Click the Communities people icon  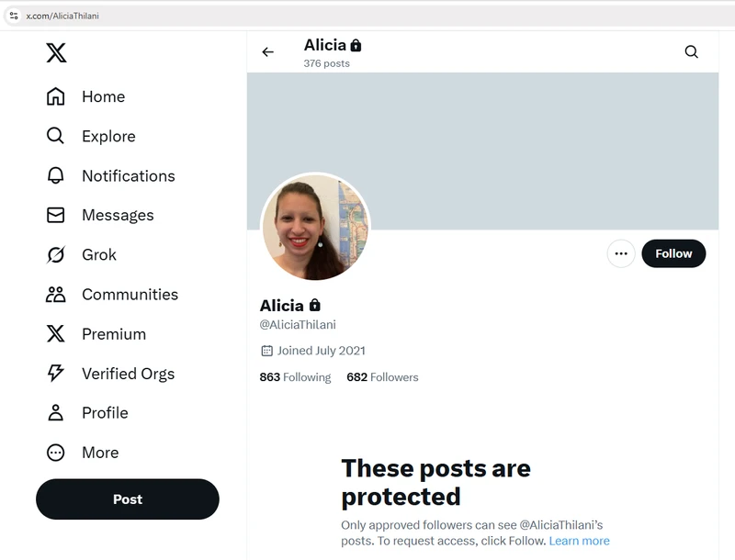coord(56,294)
